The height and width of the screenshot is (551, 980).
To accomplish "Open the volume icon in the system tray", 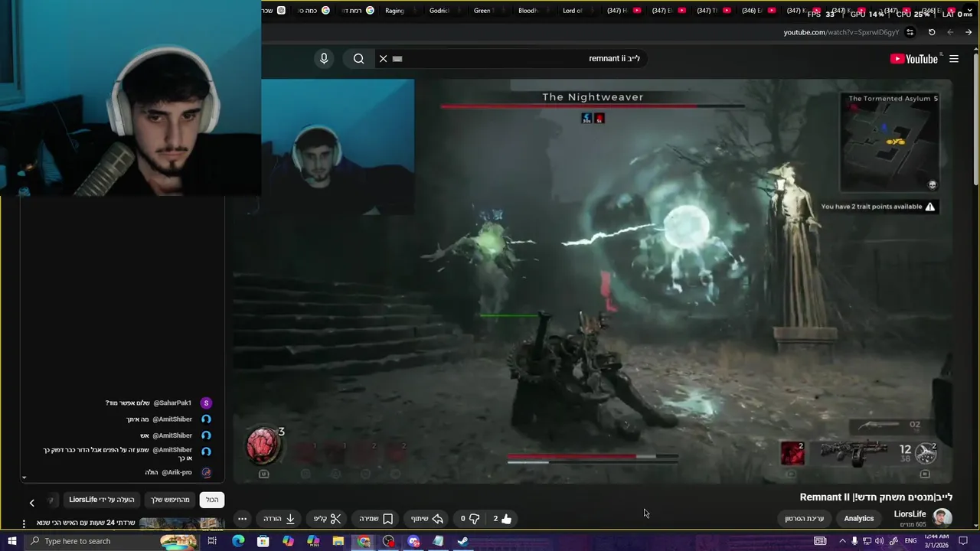I will [x=879, y=541].
